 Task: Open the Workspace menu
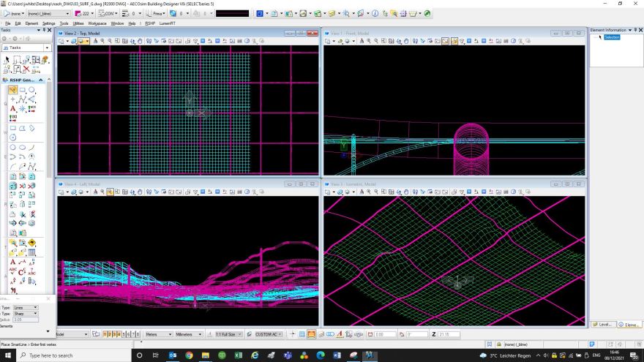tap(97, 23)
